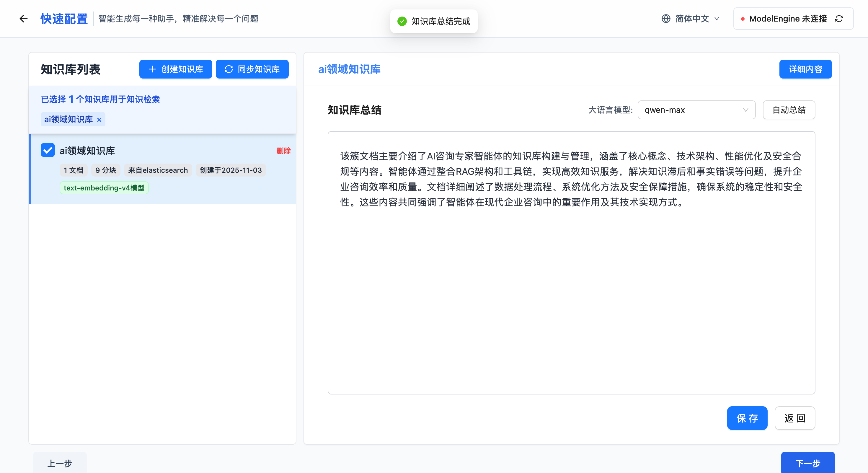Remove ai领域知识库 tag with x icon
This screenshot has width=868, height=473.
[x=99, y=120]
